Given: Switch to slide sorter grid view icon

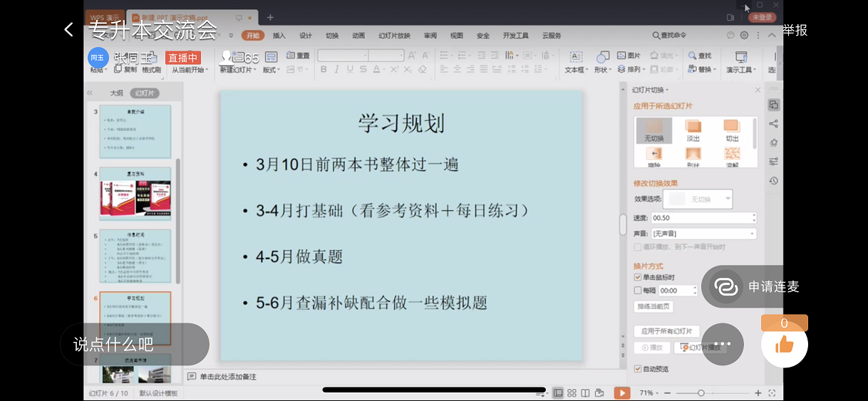Looking at the screenshot, I should tap(572, 392).
